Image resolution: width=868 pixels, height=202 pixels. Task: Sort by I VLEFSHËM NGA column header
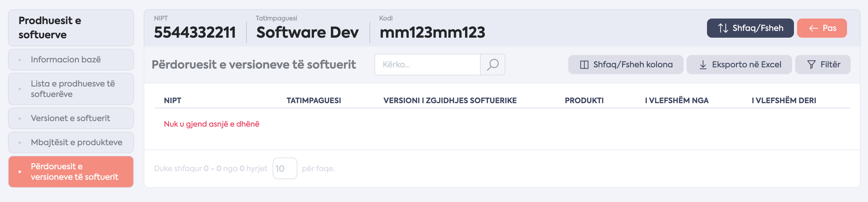pyautogui.click(x=677, y=100)
